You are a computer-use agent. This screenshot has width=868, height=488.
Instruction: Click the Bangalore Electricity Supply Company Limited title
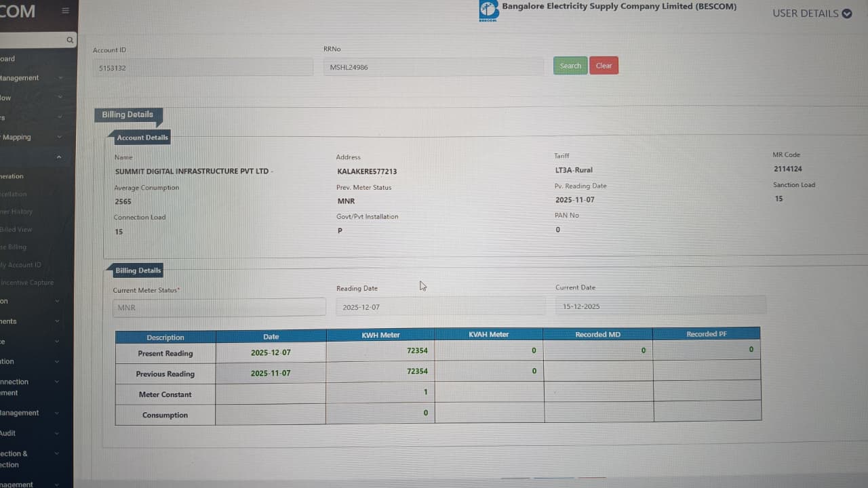(x=618, y=6)
